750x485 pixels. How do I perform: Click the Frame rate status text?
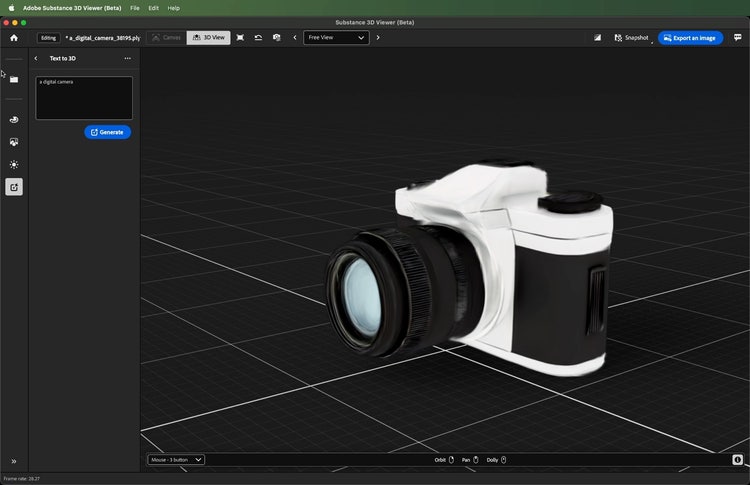[x=22, y=478]
